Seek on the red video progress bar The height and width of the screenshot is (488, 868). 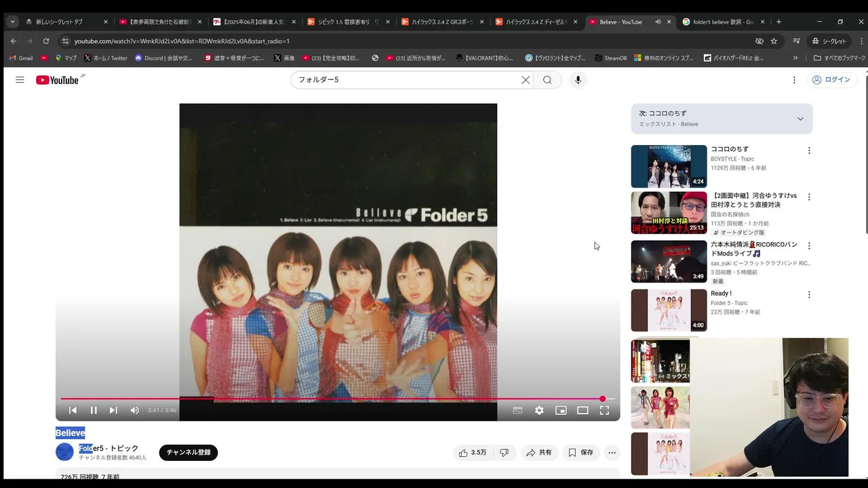coord(338,399)
